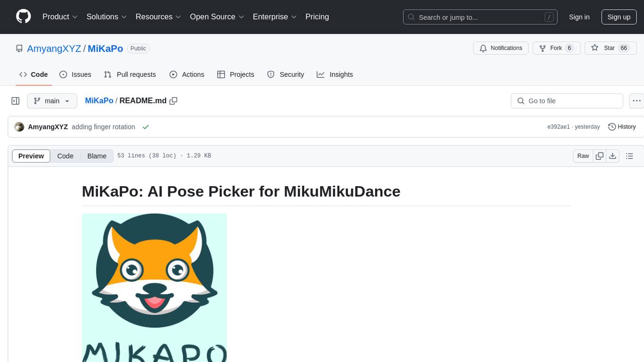The image size is (644, 362).
Task: Download the raw README file
Action: pyautogui.click(x=613, y=156)
